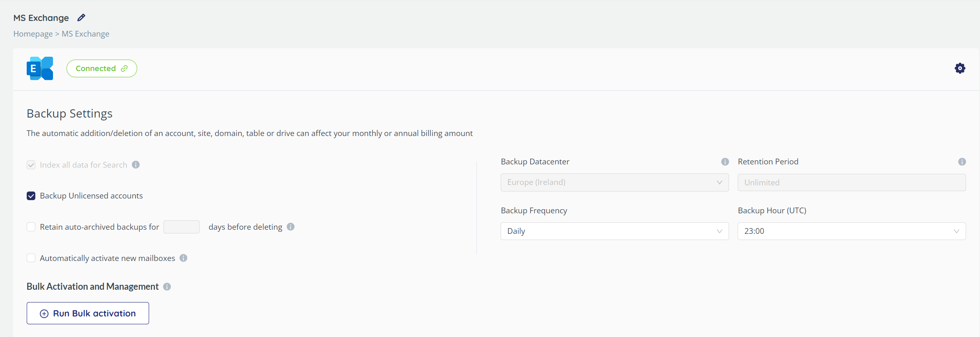Image resolution: width=980 pixels, height=337 pixels.
Task: Show info for Automatically activate new mailboxes
Action: 184,258
